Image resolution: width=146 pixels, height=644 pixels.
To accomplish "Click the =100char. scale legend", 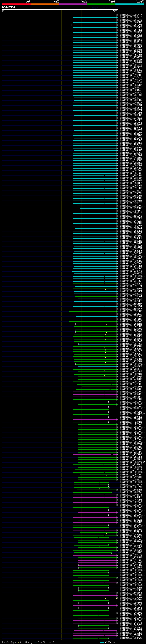I will [109, 642].
